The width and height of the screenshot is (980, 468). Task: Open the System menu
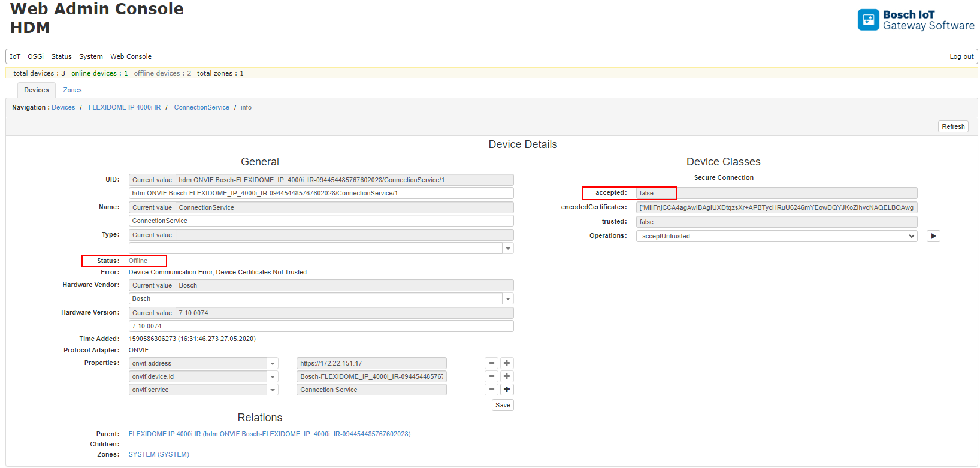(x=91, y=56)
